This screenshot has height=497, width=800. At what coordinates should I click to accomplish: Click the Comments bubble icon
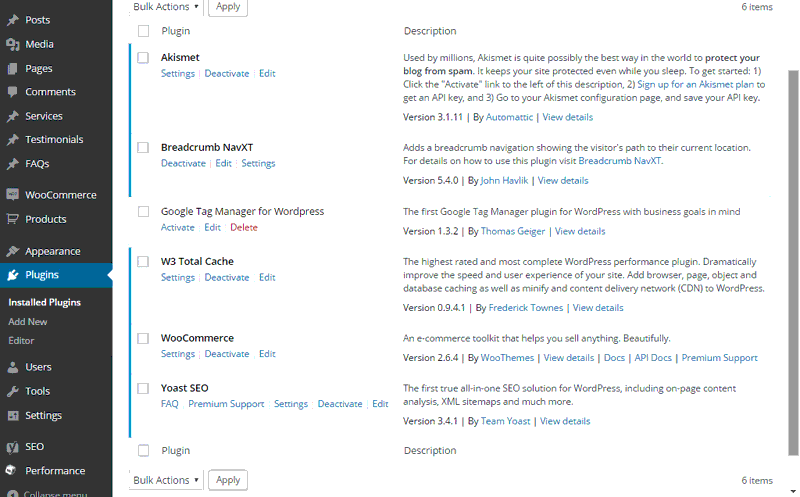click(13, 92)
